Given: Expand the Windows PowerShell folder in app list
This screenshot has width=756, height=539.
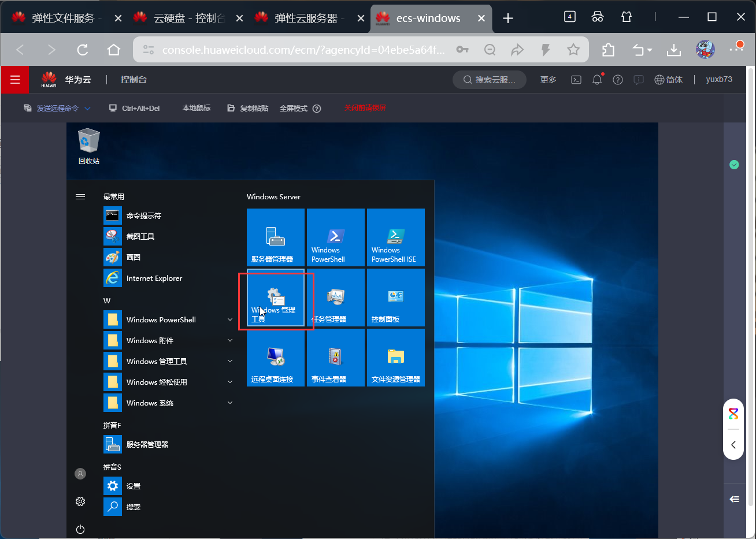Looking at the screenshot, I should pos(168,319).
